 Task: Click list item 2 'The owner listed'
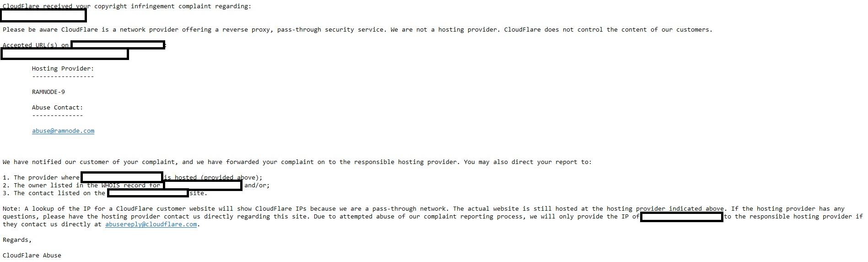[x=136, y=185]
